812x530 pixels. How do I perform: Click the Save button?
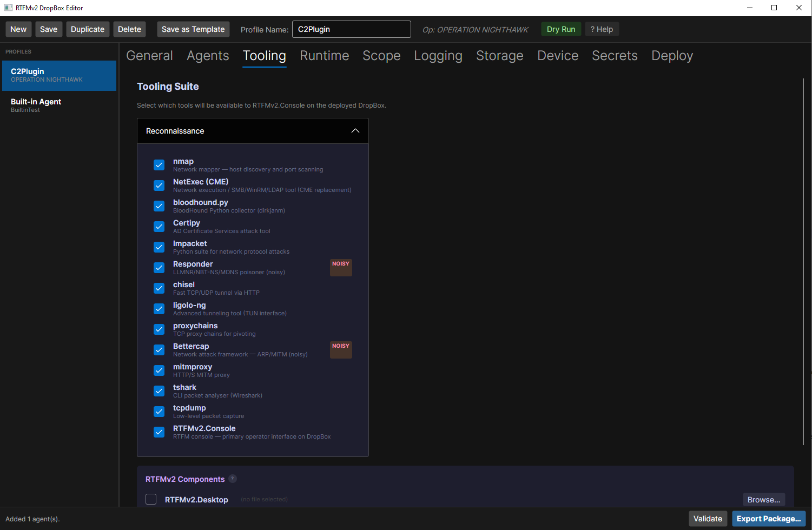[49, 29]
